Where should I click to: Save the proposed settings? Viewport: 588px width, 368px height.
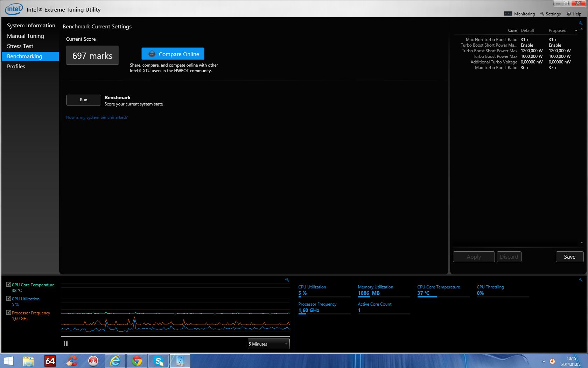pyautogui.click(x=570, y=257)
